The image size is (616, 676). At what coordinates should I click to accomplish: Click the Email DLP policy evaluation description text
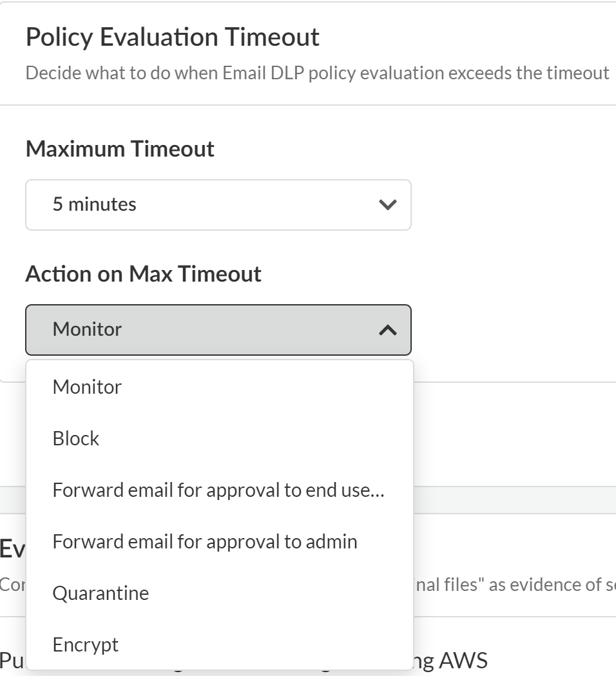(x=317, y=73)
